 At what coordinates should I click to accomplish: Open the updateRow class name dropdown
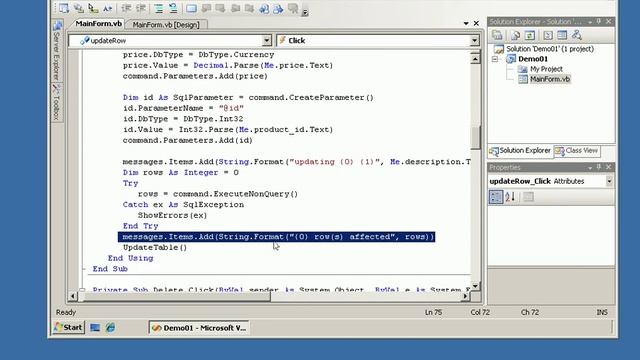point(267,40)
